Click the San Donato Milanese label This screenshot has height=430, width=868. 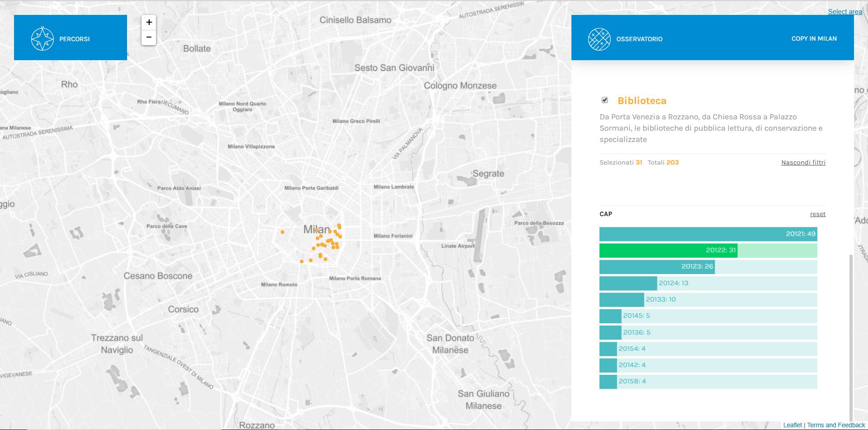click(x=450, y=344)
